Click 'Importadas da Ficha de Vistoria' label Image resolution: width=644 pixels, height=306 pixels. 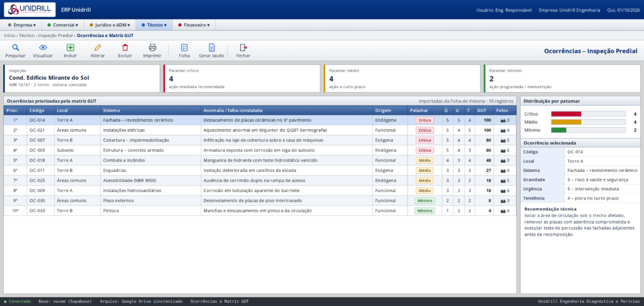(452, 101)
